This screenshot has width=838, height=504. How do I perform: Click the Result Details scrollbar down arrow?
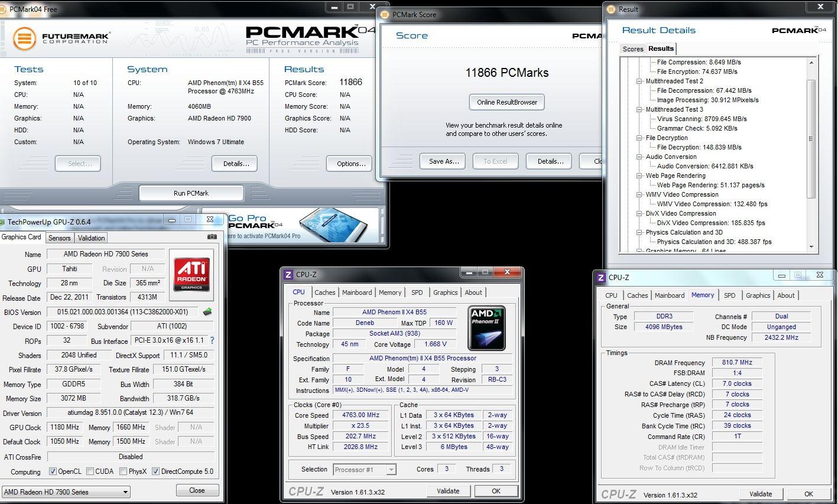811,247
